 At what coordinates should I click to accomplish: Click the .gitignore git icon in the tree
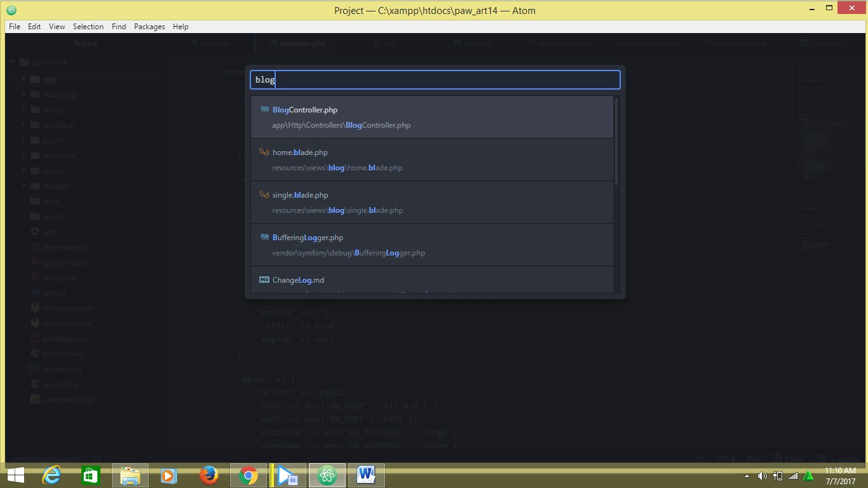click(36, 277)
